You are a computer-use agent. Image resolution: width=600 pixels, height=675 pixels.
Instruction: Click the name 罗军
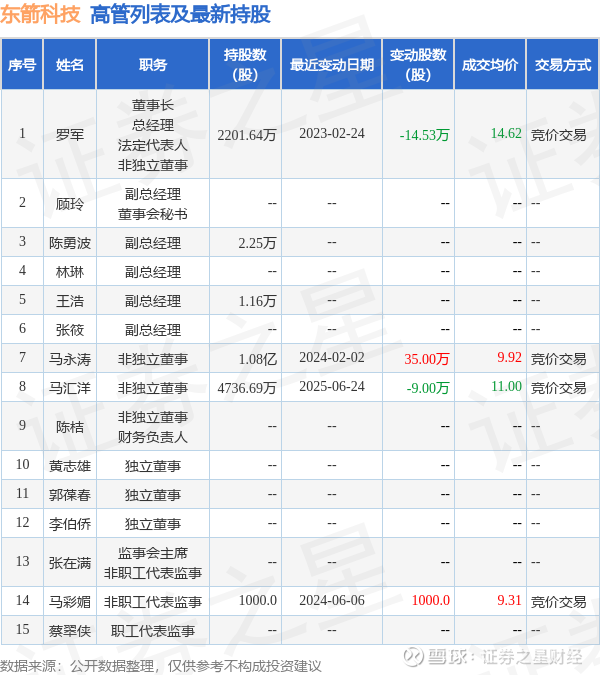pos(70,135)
